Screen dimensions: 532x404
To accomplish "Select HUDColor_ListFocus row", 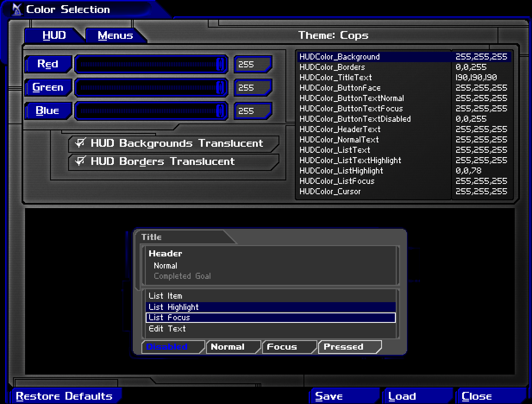I will (404, 181).
